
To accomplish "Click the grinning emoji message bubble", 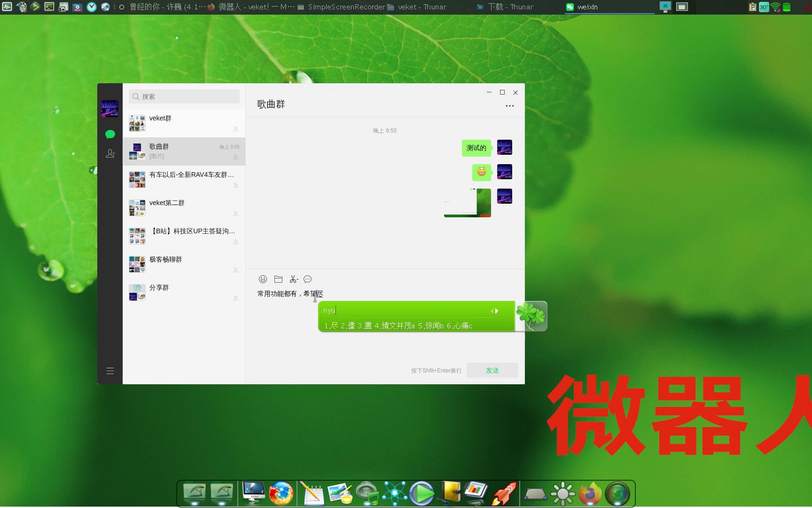I will (482, 172).
